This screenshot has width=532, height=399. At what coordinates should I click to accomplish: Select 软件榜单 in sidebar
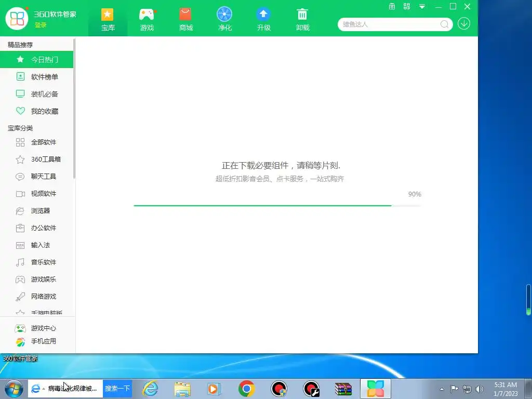pyautogui.click(x=37, y=77)
